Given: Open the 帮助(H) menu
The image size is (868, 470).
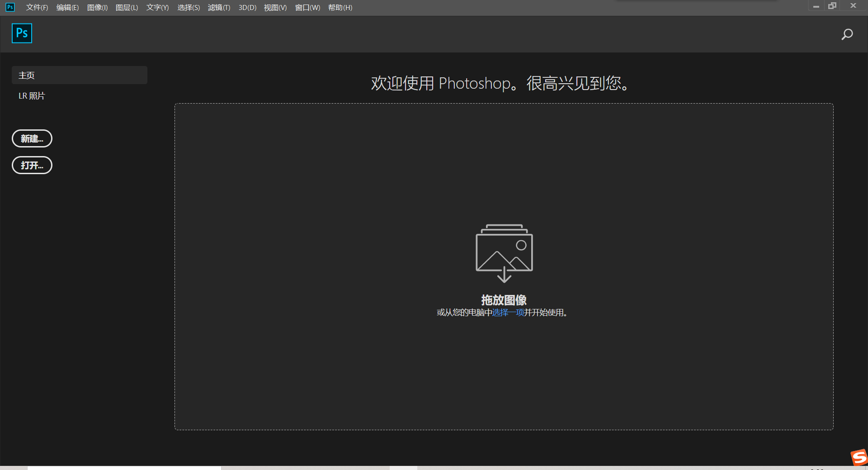Looking at the screenshot, I should [340, 7].
